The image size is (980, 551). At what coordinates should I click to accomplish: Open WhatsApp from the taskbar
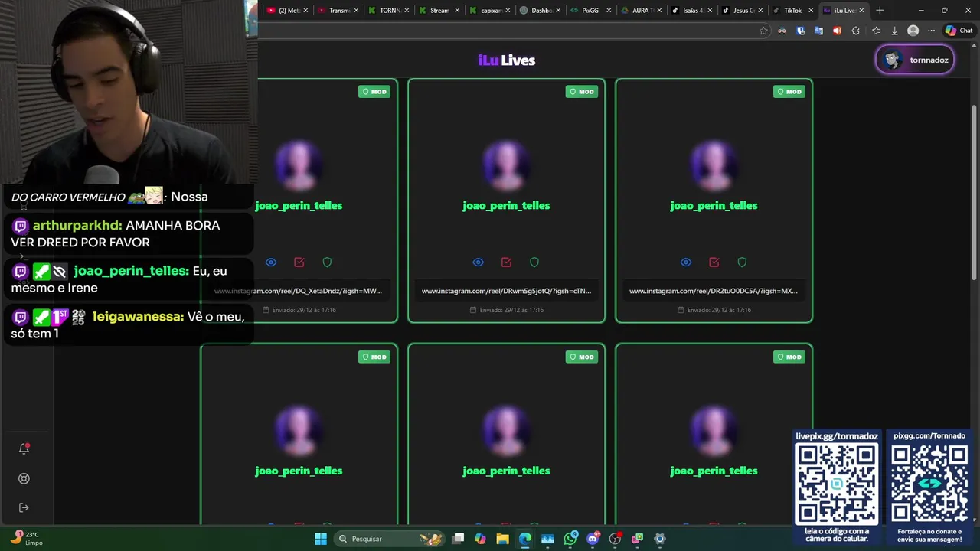(x=570, y=539)
